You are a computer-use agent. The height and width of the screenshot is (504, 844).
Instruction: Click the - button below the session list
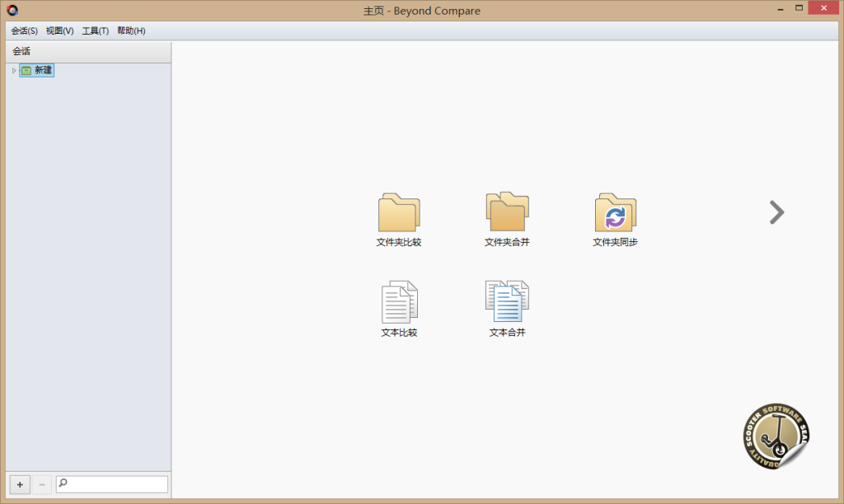pyautogui.click(x=40, y=484)
